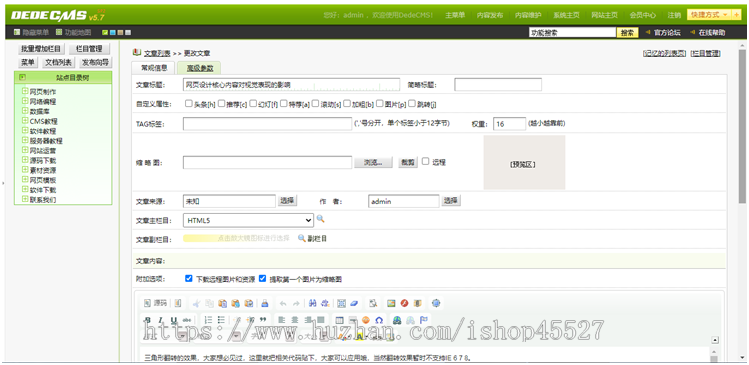Switch to the 高级参数 tab
This screenshot has width=749, height=365.
click(200, 68)
